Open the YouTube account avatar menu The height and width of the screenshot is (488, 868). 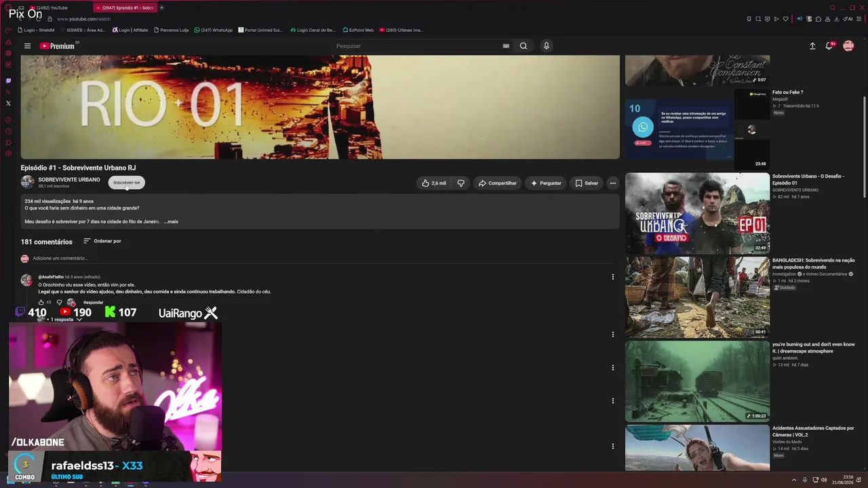[x=848, y=46]
